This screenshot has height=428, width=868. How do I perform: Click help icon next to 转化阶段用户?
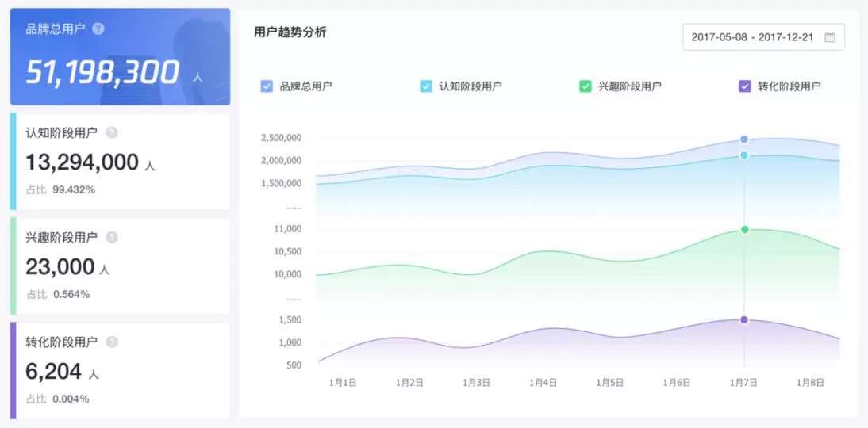[x=112, y=342]
